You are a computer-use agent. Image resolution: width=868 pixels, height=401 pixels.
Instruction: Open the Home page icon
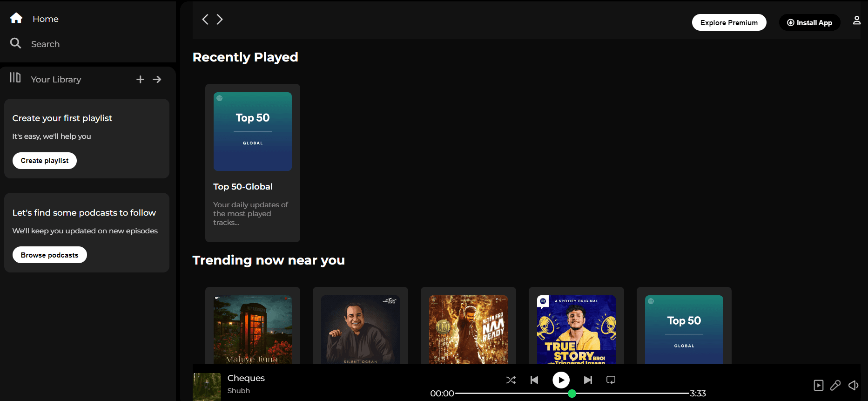click(16, 18)
